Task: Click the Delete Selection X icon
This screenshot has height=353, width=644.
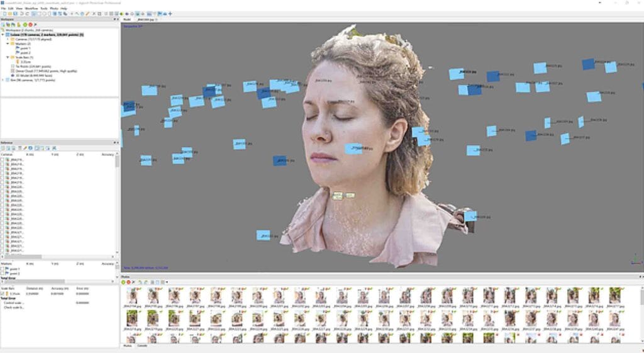Action: (94, 14)
